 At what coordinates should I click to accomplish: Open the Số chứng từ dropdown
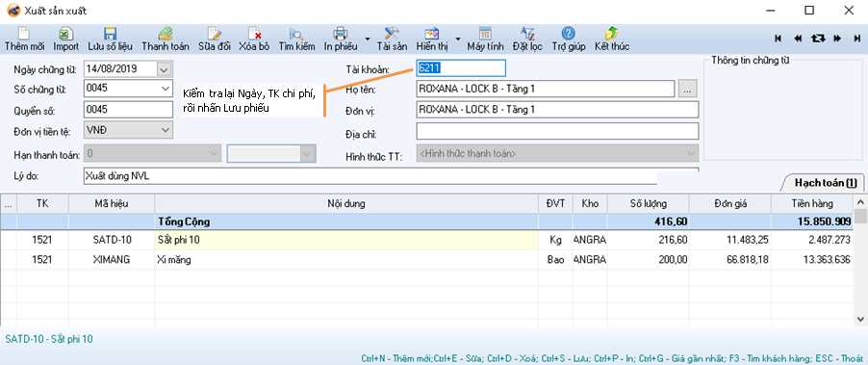(x=165, y=88)
